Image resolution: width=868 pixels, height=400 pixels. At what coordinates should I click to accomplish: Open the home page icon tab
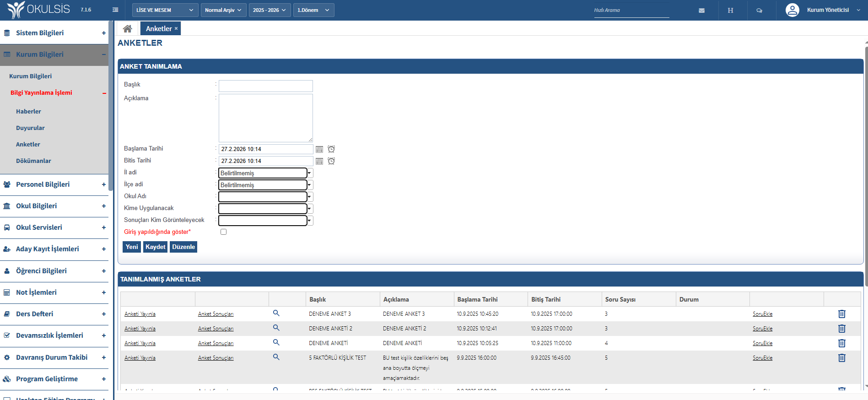coord(128,29)
